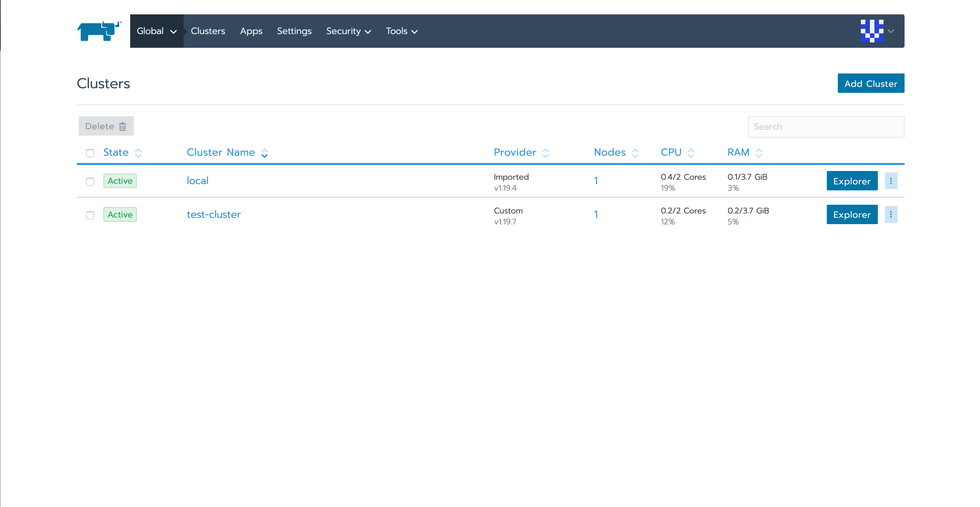The width and height of the screenshot is (980, 507).
Task: Click the node count for test-cluster
Action: pyautogui.click(x=596, y=214)
